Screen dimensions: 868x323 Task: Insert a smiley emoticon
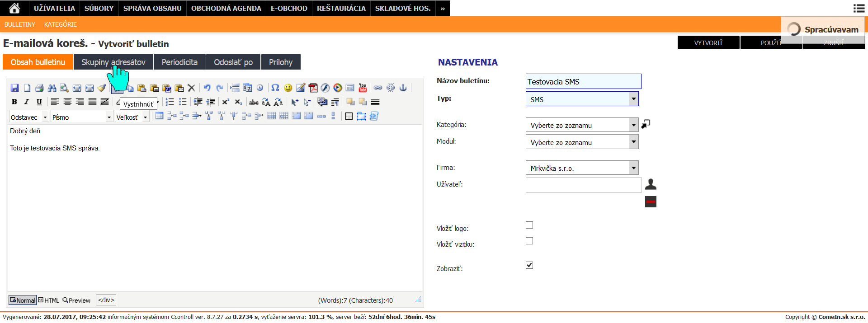(x=288, y=88)
